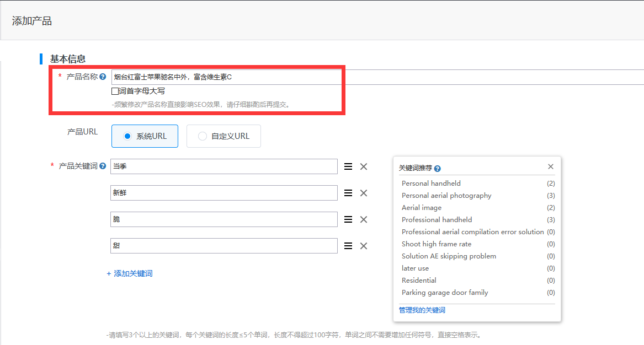Click the 脆 keyword input field

click(223, 219)
